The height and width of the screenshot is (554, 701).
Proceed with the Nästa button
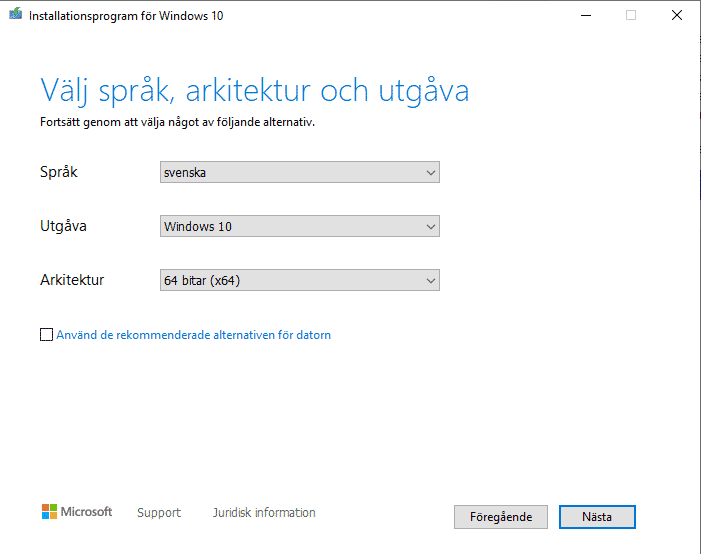coord(597,517)
